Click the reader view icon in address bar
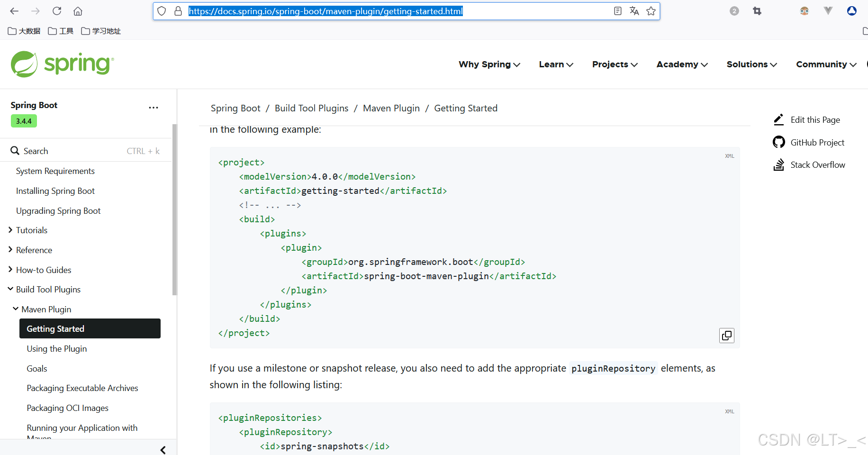868x455 pixels. click(617, 10)
